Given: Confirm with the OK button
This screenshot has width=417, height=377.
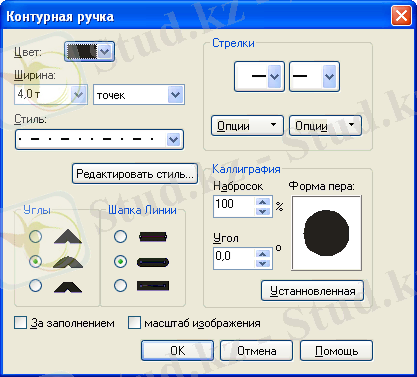Looking at the screenshot, I should pyautogui.click(x=177, y=351).
